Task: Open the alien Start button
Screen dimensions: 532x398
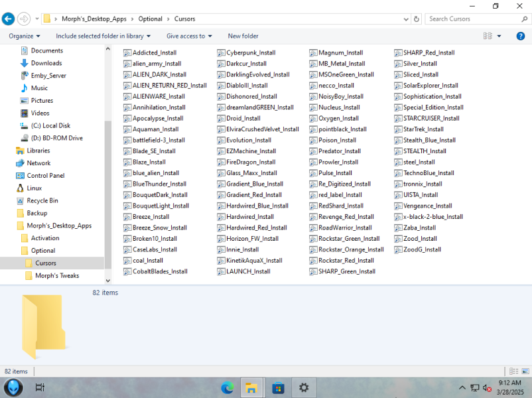Action: click(x=13, y=387)
